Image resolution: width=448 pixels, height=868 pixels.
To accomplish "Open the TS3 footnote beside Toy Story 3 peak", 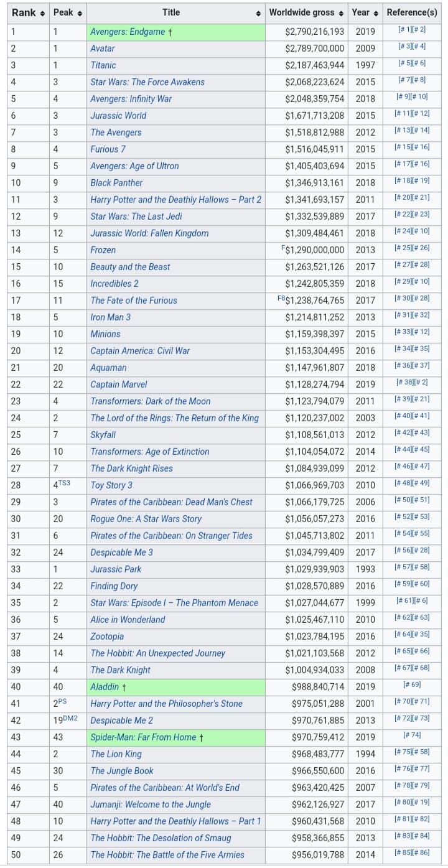I will coord(64,483).
